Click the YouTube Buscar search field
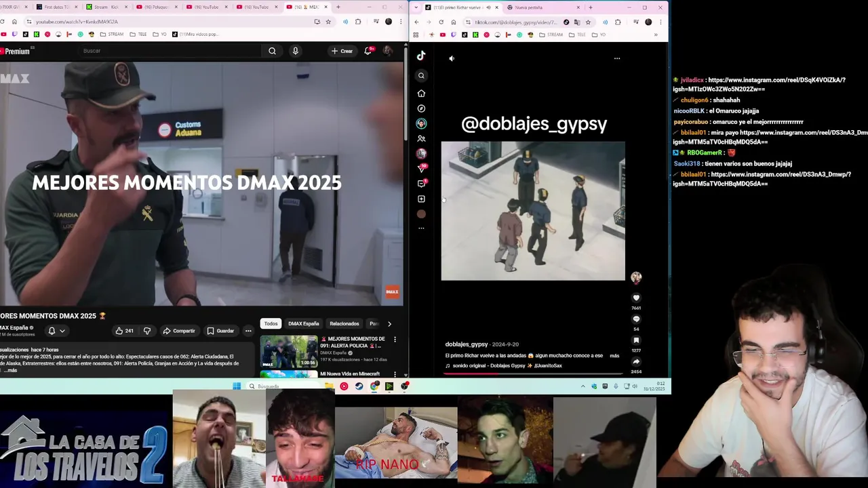868x488 pixels. pyautogui.click(x=170, y=51)
